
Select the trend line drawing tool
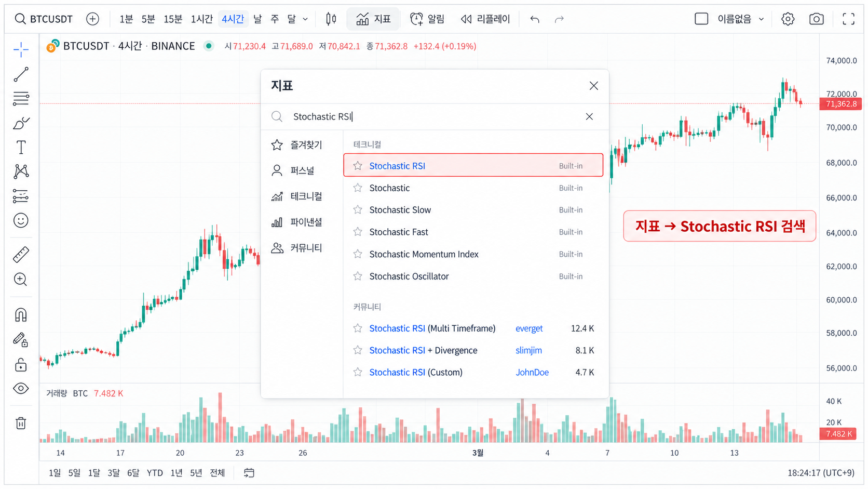click(21, 74)
